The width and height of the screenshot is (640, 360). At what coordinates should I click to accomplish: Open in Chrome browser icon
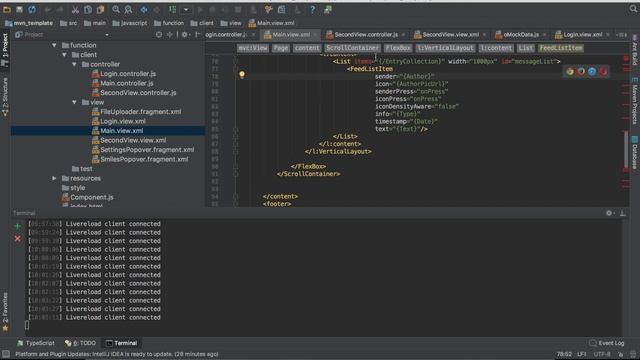point(570,71)
